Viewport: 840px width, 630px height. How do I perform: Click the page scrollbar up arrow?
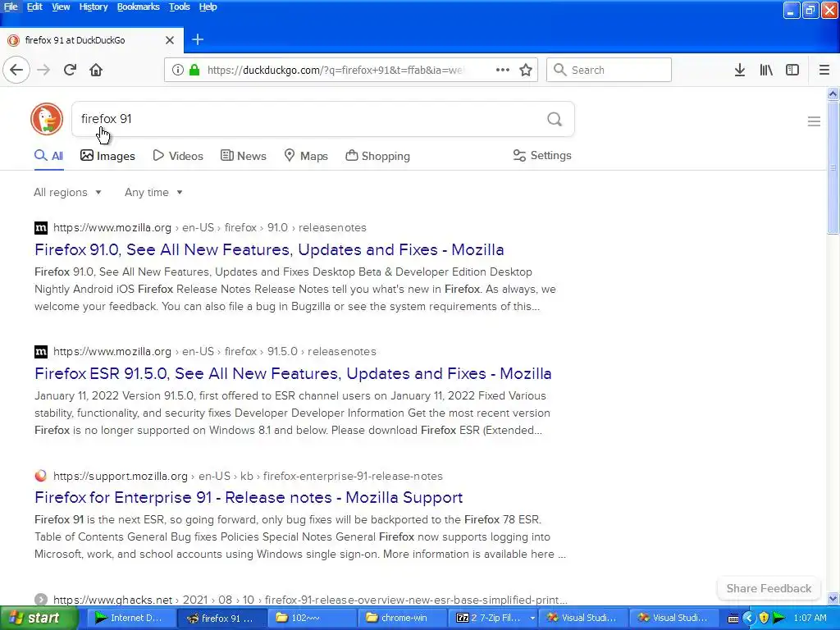[x=833, y=94]
